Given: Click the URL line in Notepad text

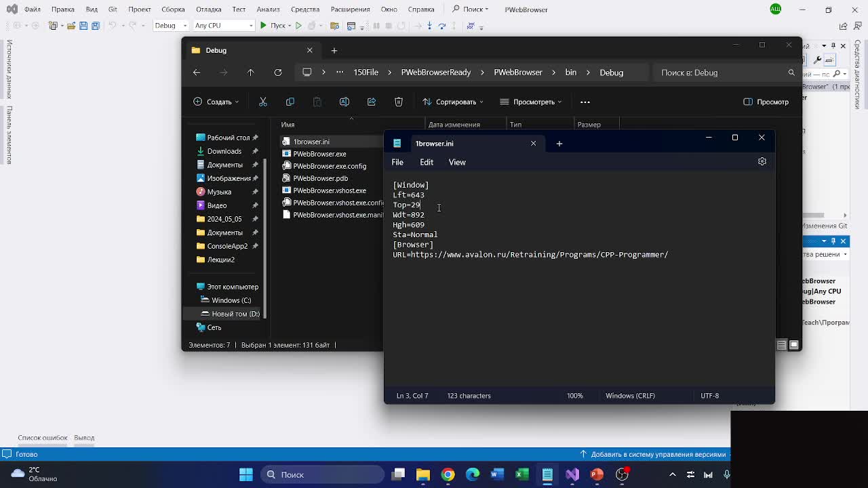Looking at the screenshot, I should (530, 255).
